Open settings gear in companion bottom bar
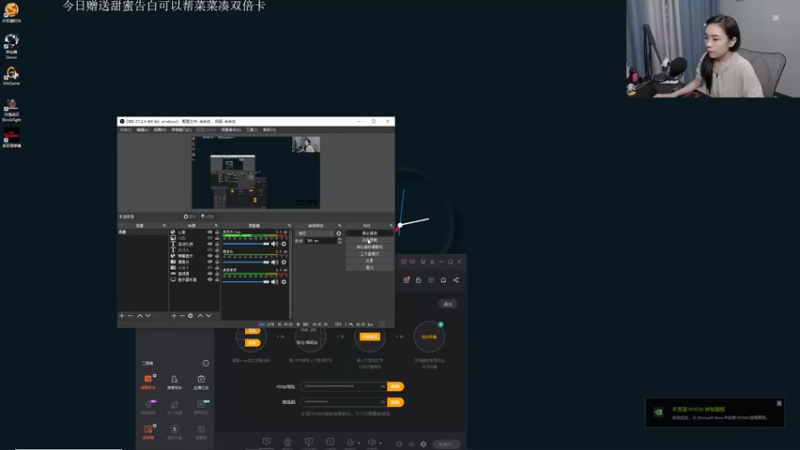Screen dimensions: 800x450 (x=423, y=444)
